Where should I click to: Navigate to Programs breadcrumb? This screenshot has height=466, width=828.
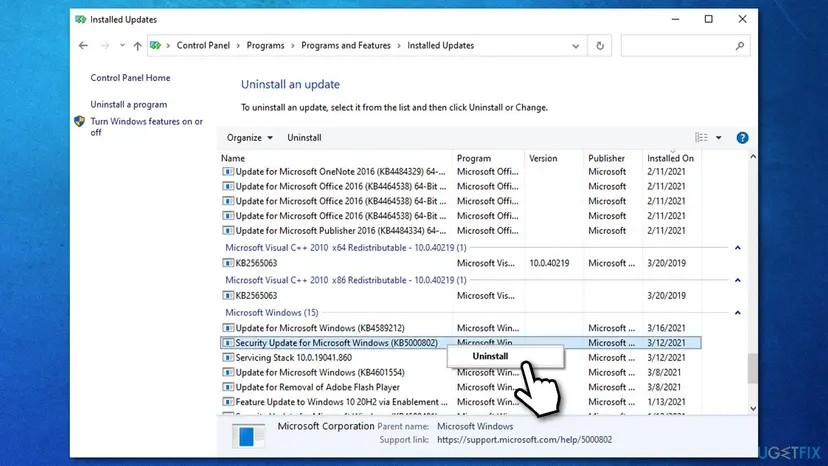(x=265, y=45)
